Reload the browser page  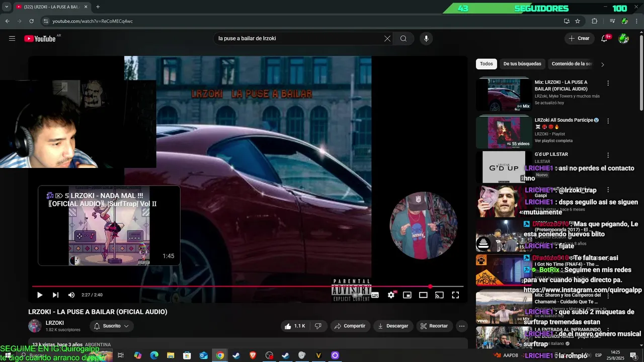pyautogui.click(x=31, y=21)
